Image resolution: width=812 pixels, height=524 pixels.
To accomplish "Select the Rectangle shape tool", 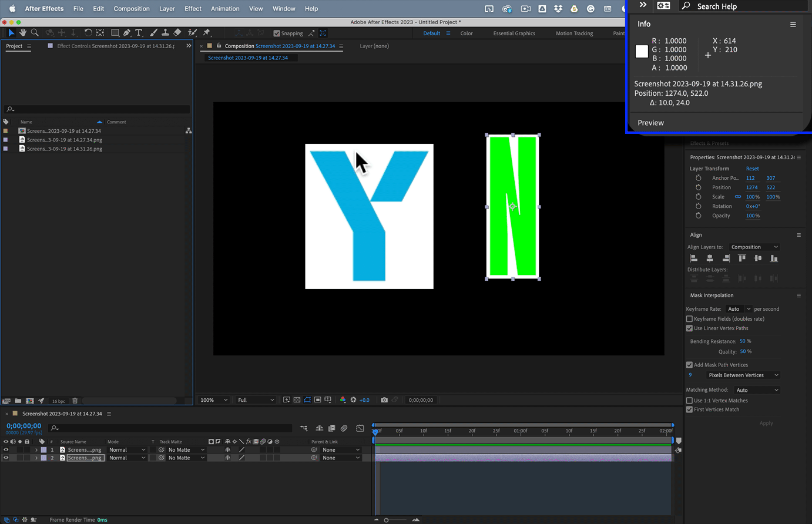I will (x=115, y=33).
